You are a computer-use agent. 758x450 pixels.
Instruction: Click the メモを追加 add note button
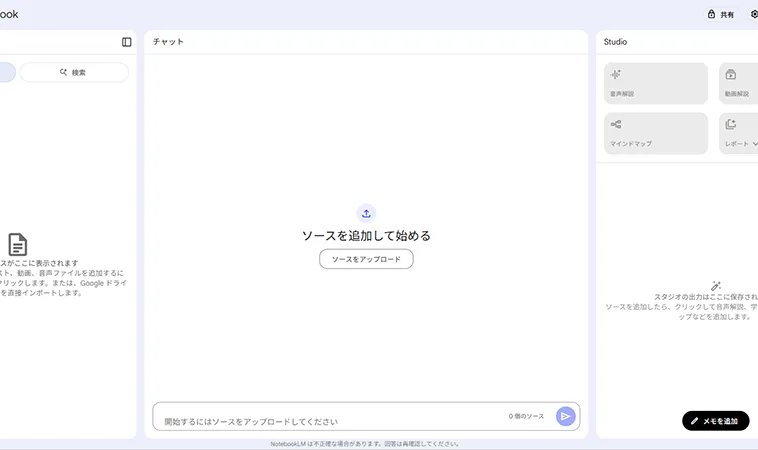coord(715,421)
